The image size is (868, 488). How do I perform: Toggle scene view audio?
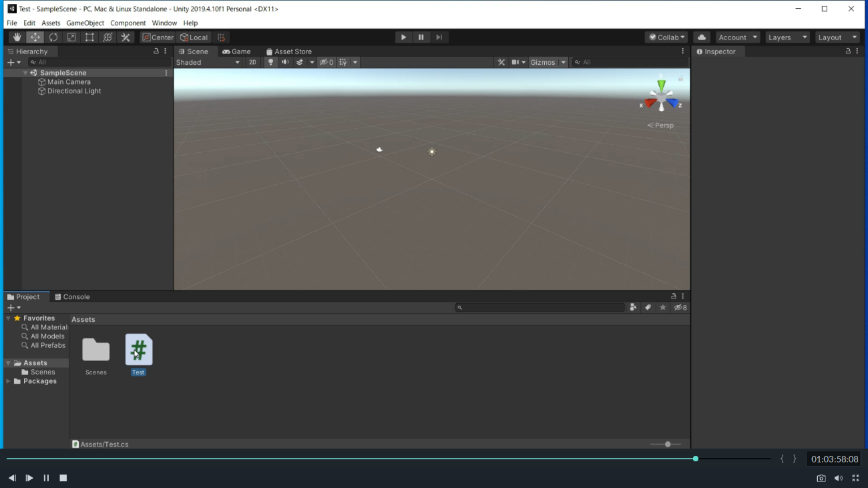(285, 61)
